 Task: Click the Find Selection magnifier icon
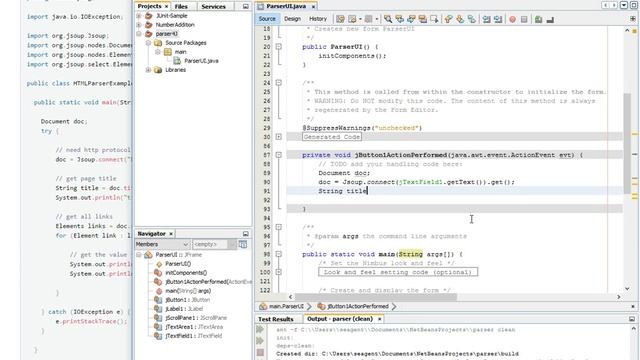click(x=388, y=19)
